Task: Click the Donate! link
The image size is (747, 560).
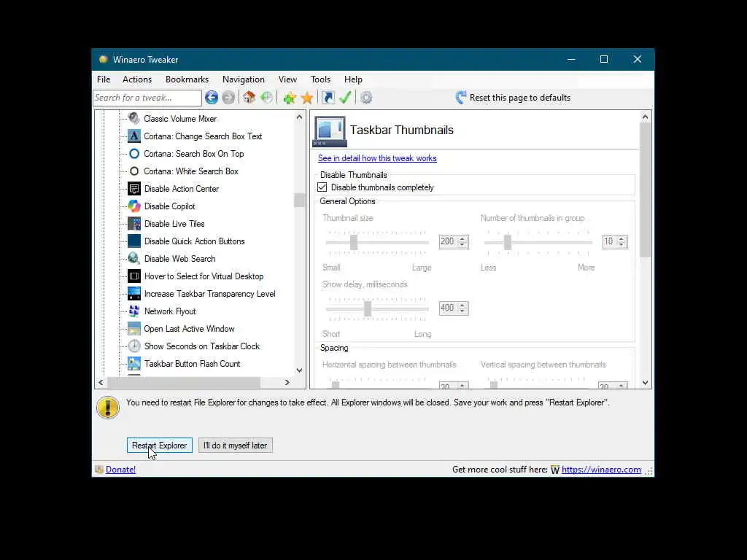Action: point(120,470)
